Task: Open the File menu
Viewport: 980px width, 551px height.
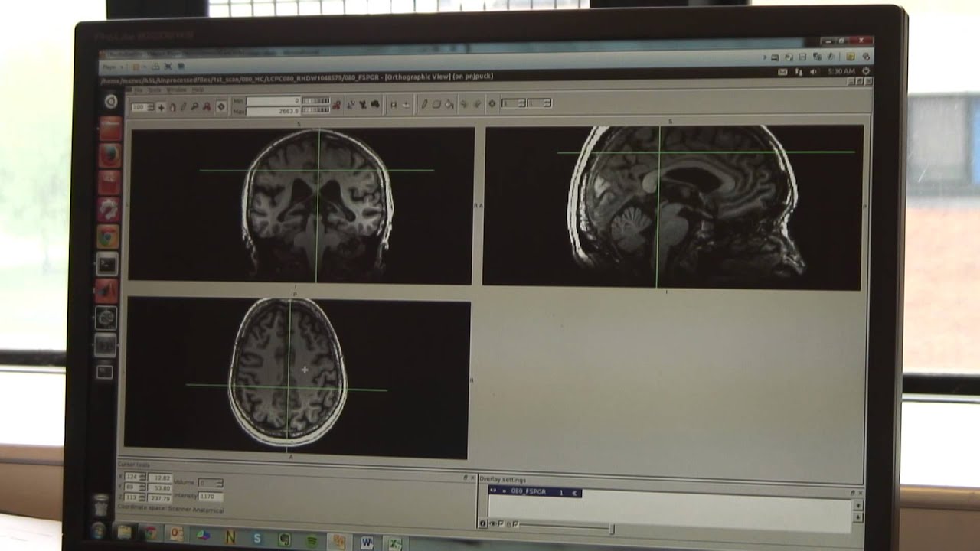Action: (x=138, y=90)
